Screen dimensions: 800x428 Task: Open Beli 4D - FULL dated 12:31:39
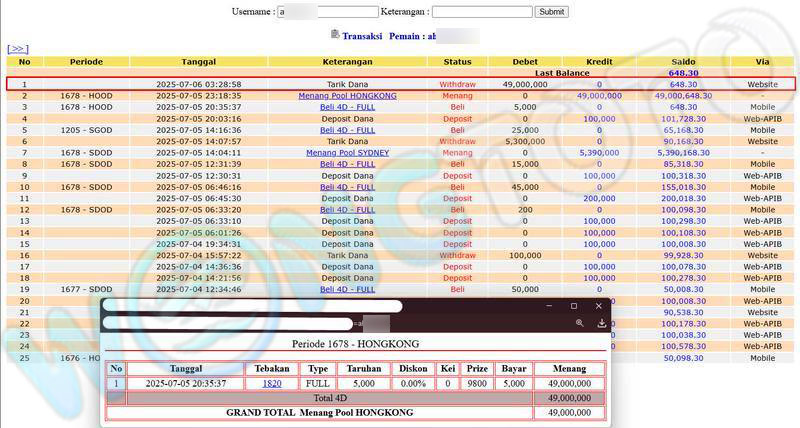[x=347, y=164]
